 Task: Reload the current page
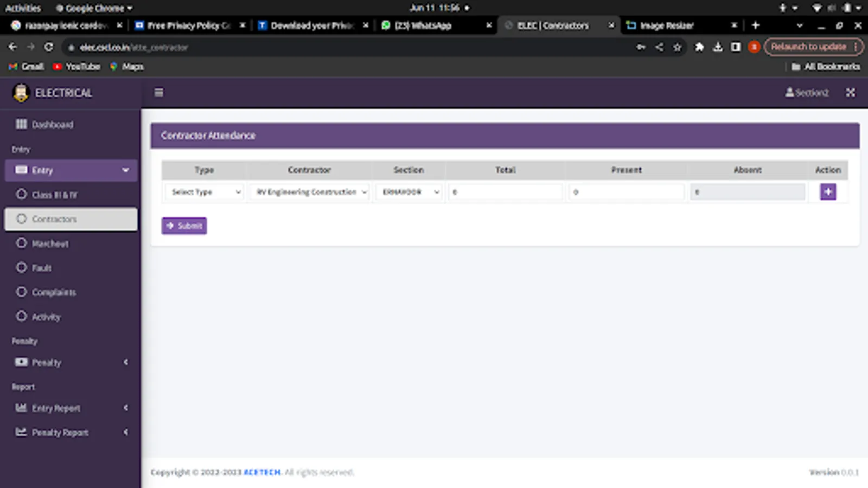pos(49,47)
